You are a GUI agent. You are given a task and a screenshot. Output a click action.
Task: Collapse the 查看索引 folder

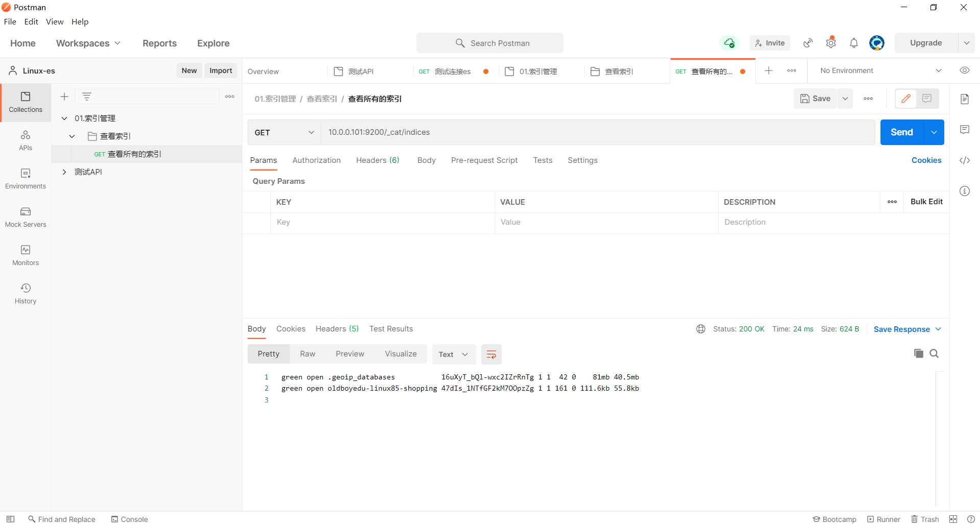pyautogui.click(x=72, y=136)
